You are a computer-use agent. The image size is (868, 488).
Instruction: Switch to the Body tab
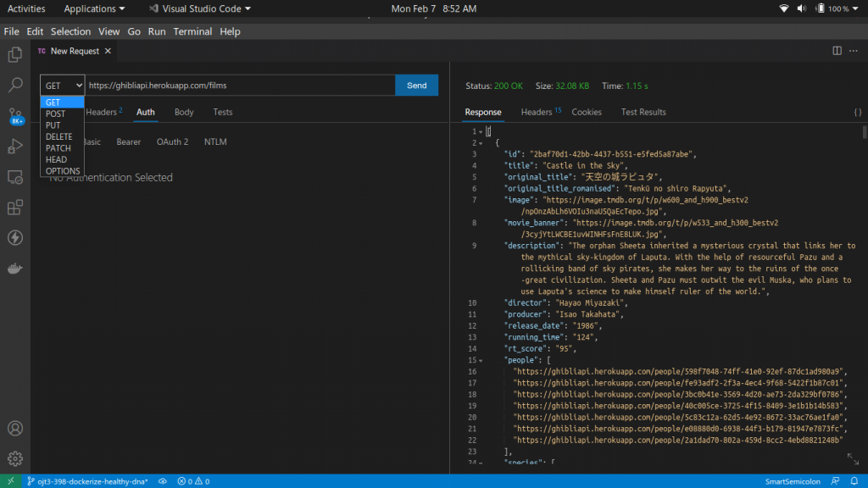(x=184, y=112)
